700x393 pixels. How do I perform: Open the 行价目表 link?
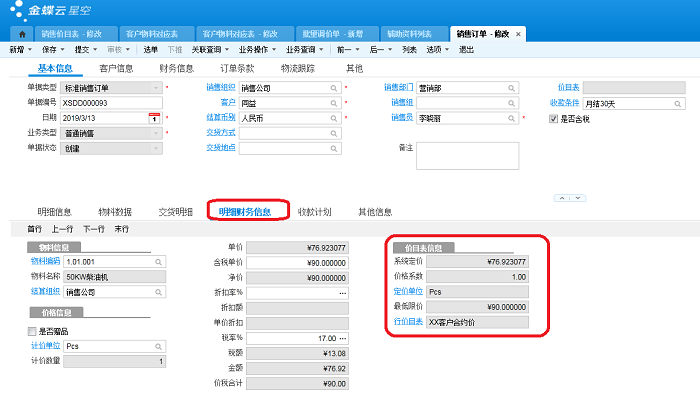[x=408, y=322]
